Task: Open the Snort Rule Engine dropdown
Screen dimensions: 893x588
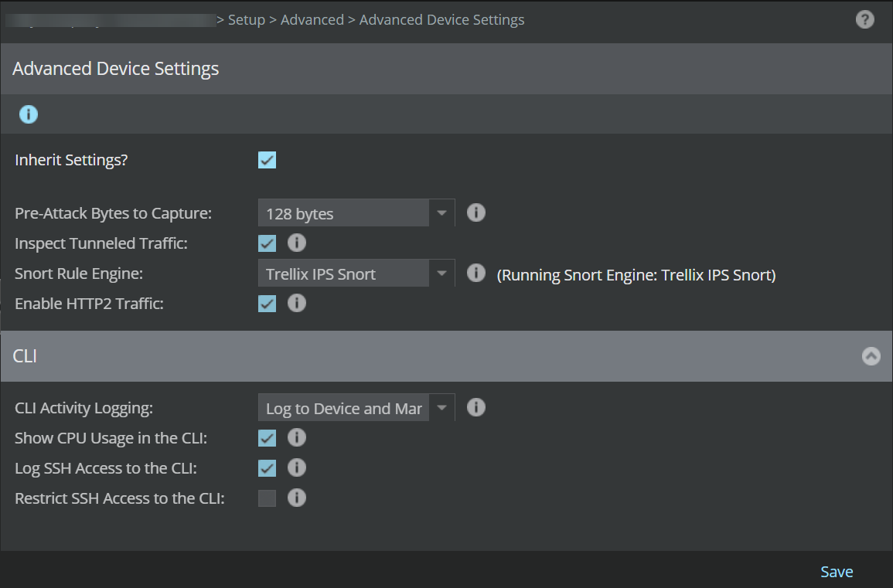Action: [x=356, y=274]
